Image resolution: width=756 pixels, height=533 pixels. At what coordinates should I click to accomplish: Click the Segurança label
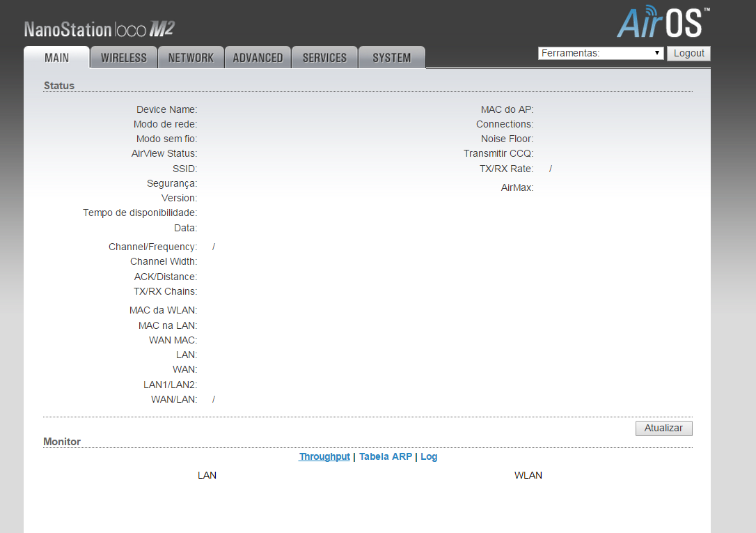point(172,184)
